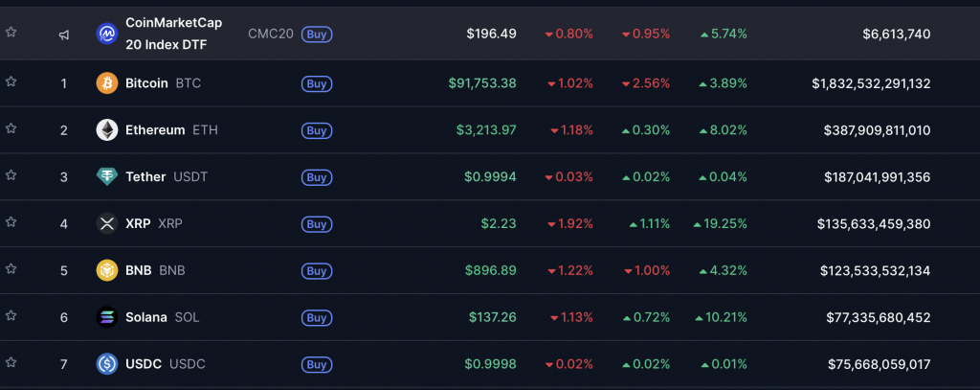Star Bitcoin to add to watchlist
The height and width of the screenshot is (390, 980).
point(11,81)
